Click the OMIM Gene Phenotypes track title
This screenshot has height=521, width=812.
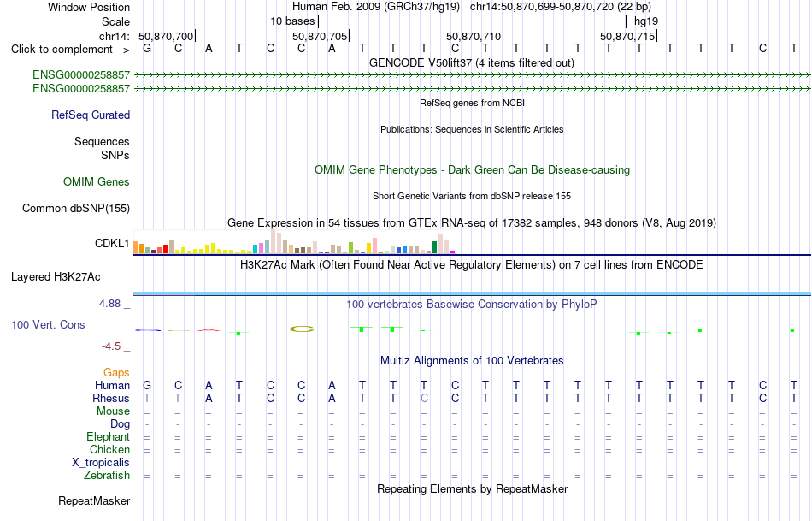click(x=472, y=170)
